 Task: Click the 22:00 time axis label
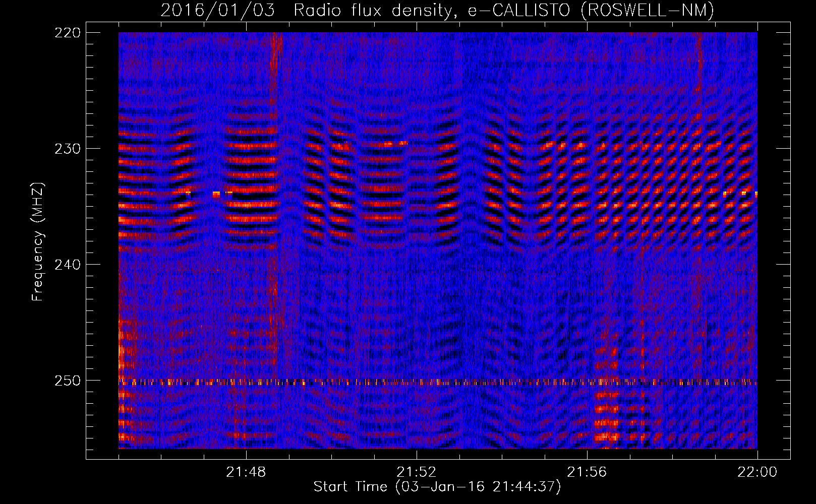(757, 472)
